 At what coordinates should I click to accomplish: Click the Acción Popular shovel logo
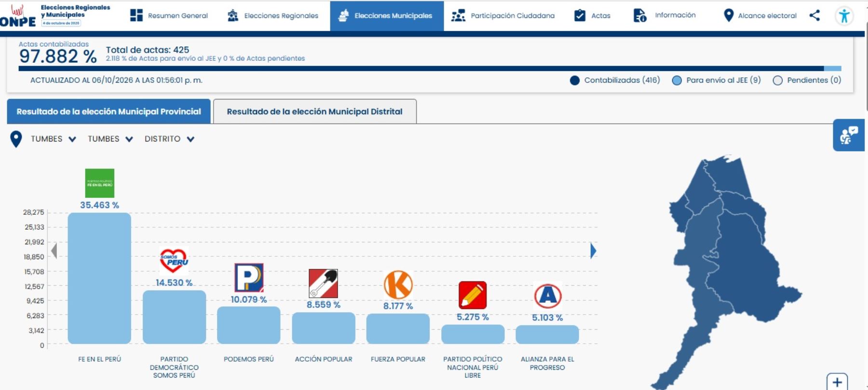pos(323,283)
